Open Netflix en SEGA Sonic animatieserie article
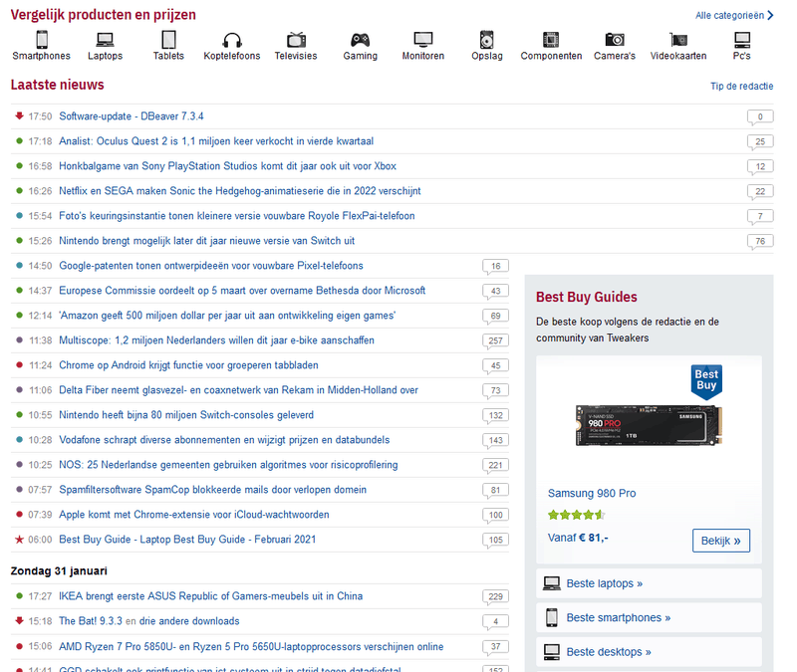This screenshot has height=672, width=797. [x=240, y=191]
